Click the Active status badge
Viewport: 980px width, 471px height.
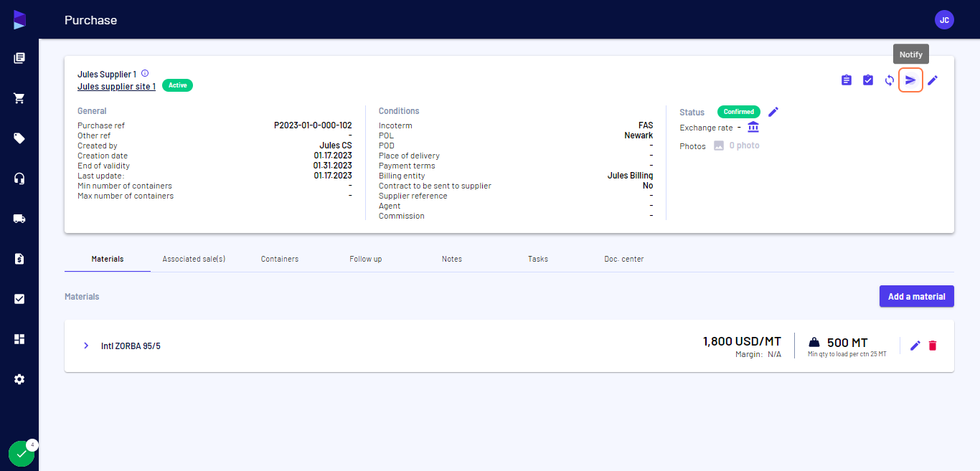[x=178, y=85]
